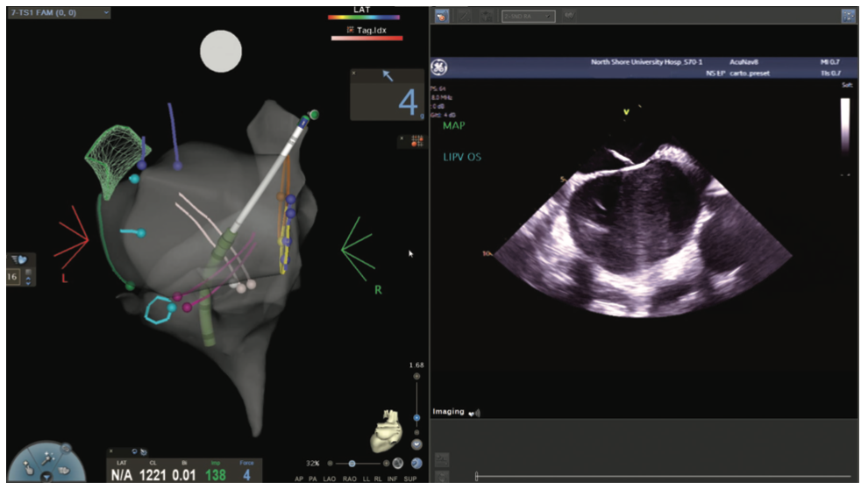868x489 pixels.
Task: Click the heart orientation thumbnail
Action: click(385, 431)
